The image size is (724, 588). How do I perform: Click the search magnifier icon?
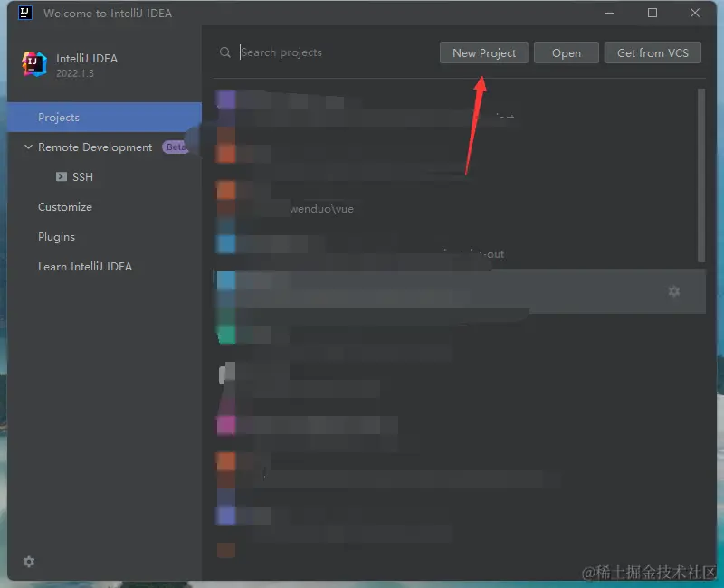pos(224,52)
